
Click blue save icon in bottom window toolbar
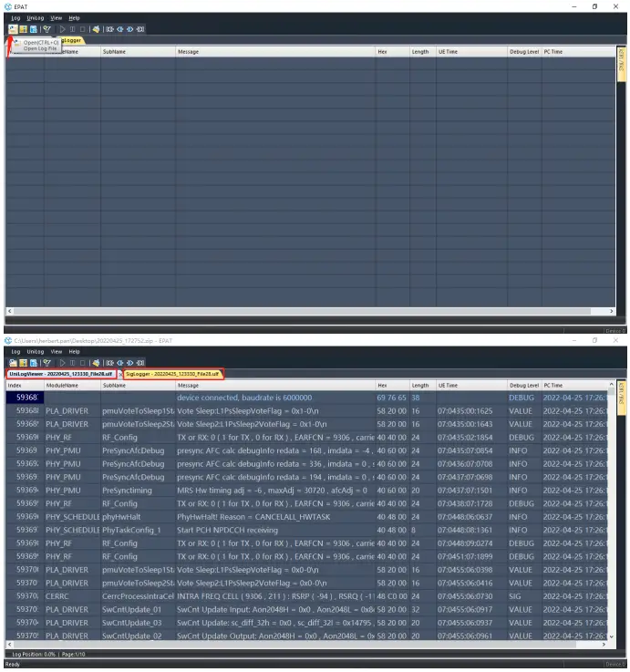coord(34,363)
